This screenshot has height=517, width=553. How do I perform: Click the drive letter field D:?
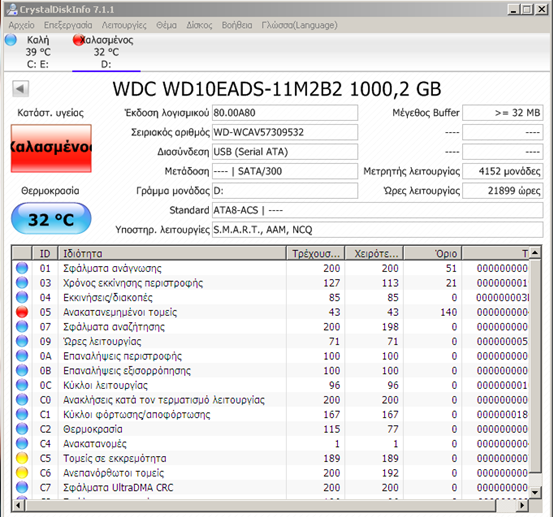[285, 191]
